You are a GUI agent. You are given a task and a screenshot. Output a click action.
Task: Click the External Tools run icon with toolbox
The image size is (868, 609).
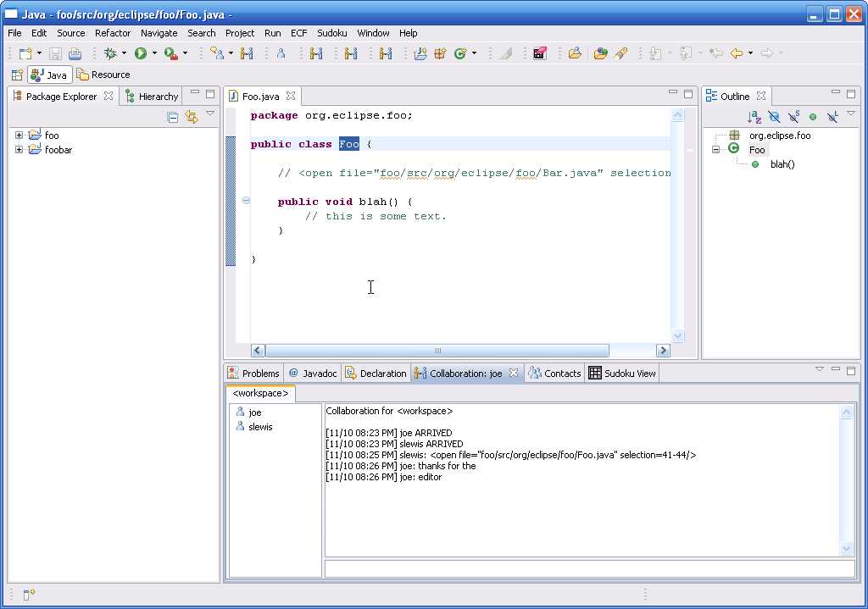click(x=171, y=53)
